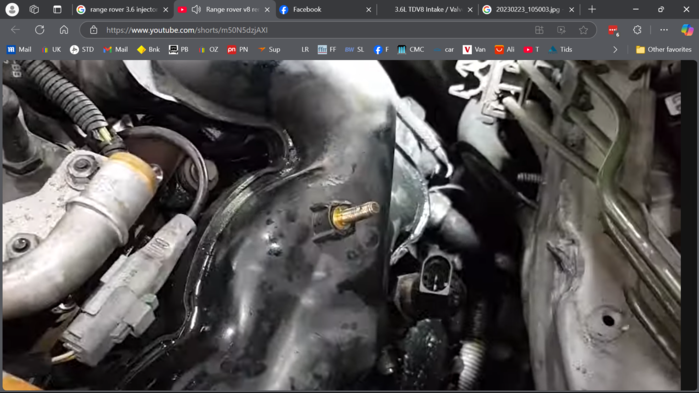Open the browser profile avatar
The image size is (699, 393).
pyautogui.click(x=12, y=9)
